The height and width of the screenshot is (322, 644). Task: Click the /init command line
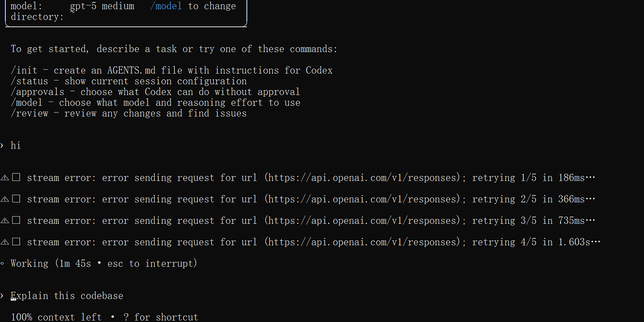pos(172,70)
